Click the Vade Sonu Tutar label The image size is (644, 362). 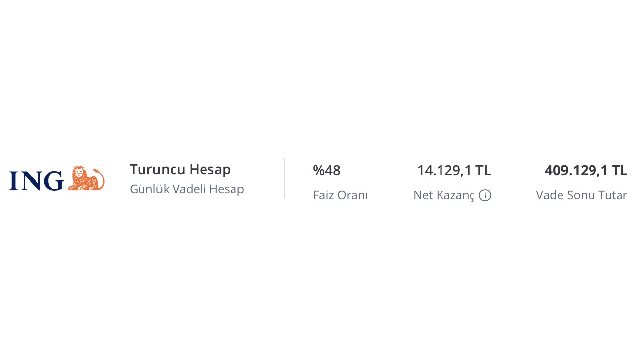(x=582, y=195)
